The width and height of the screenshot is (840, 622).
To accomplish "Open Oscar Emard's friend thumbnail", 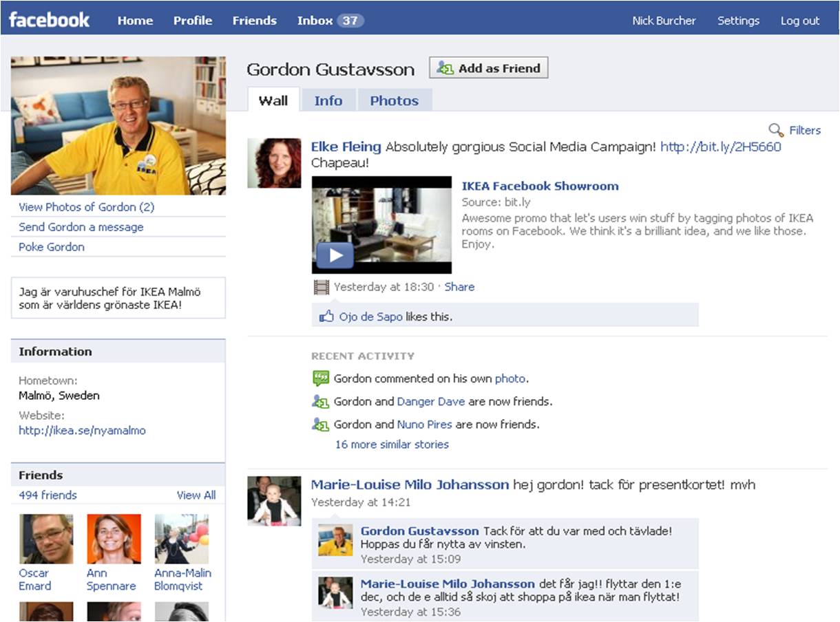I will (x=46, y=539).
